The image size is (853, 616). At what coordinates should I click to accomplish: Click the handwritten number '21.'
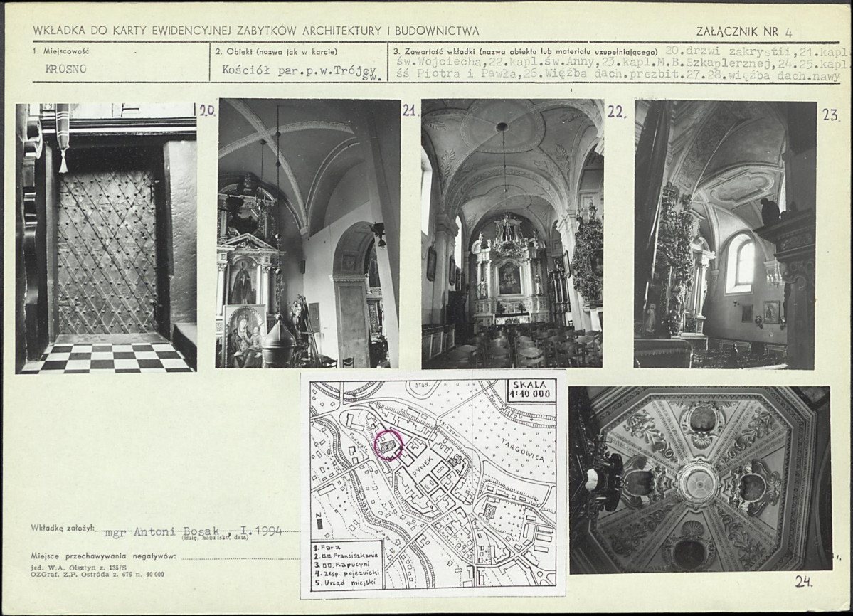[410, 111]
